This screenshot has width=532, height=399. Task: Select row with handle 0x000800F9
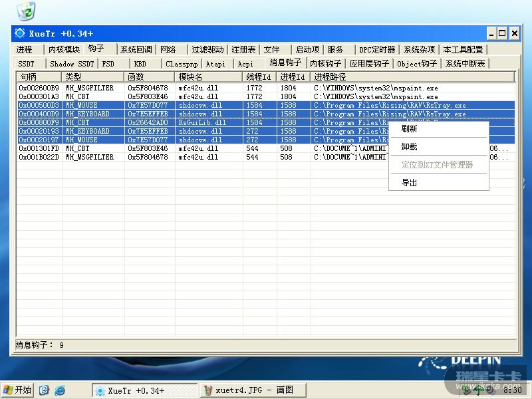[265, 122]
